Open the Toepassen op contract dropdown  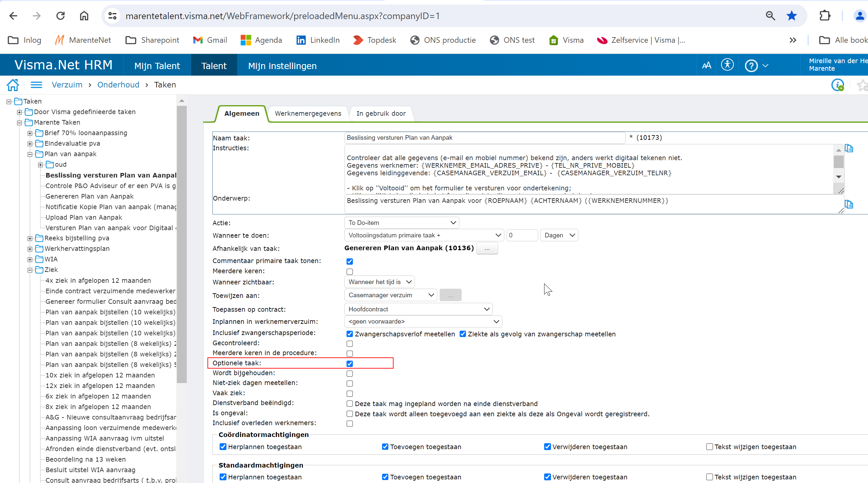click(x=418, y=309)
